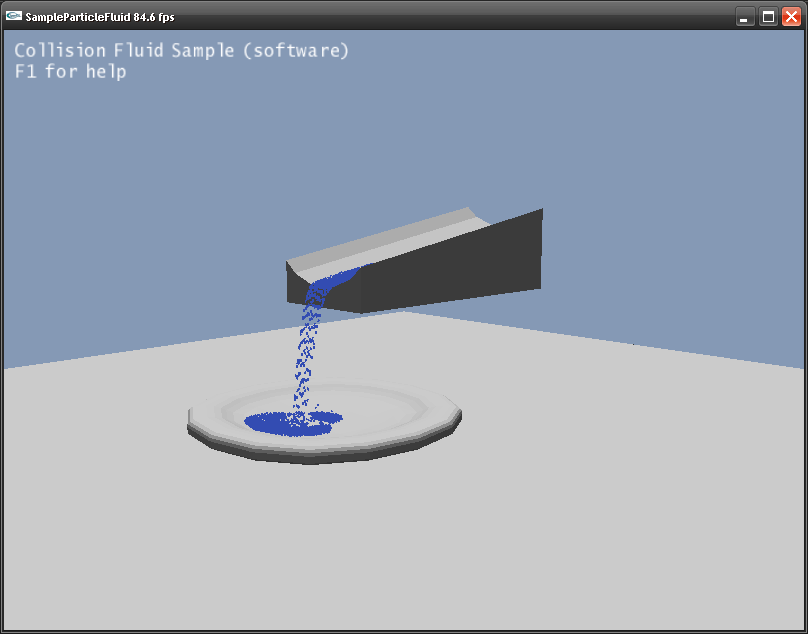Click the blue fluid on the ramp's lip
The height and width of the screenshot is (634, 808).
335,281
